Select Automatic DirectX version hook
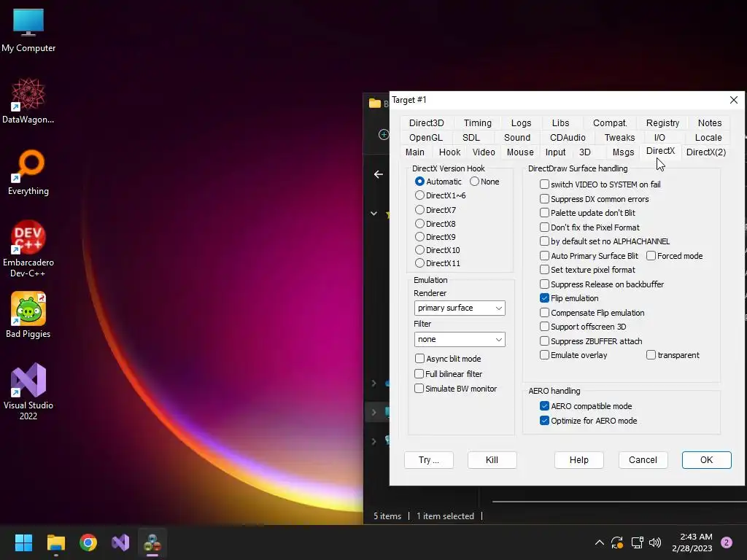The image size is (747, 560). click(x=438, y=182)
